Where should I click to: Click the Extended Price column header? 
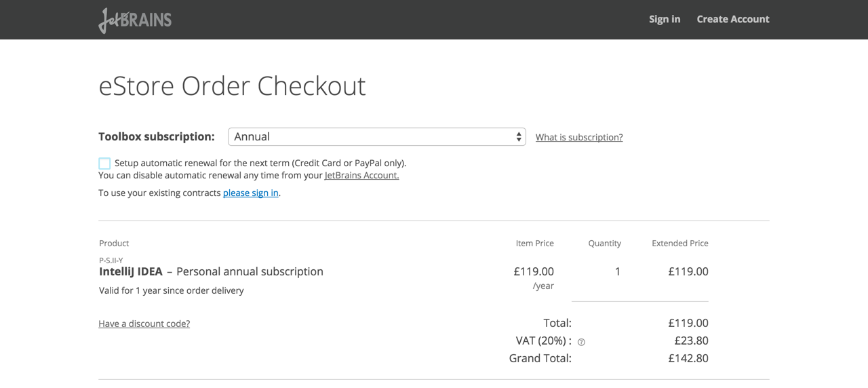[679, 243]
